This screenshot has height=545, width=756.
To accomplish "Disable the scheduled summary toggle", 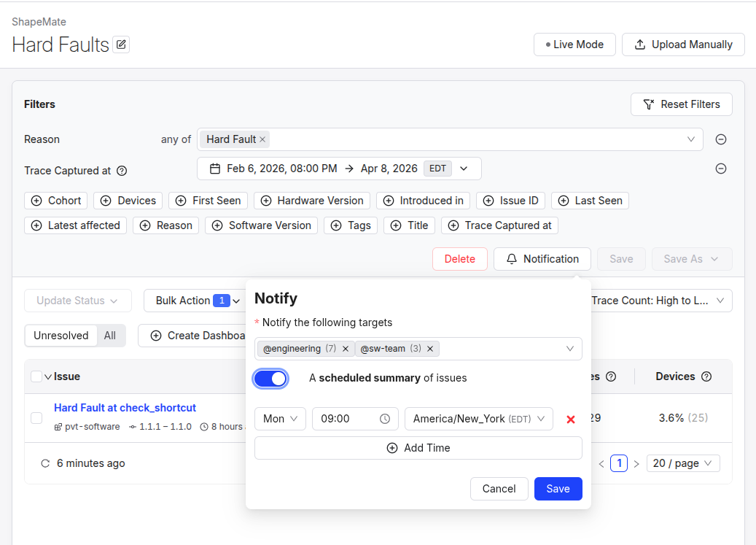I will coord(270,379).
